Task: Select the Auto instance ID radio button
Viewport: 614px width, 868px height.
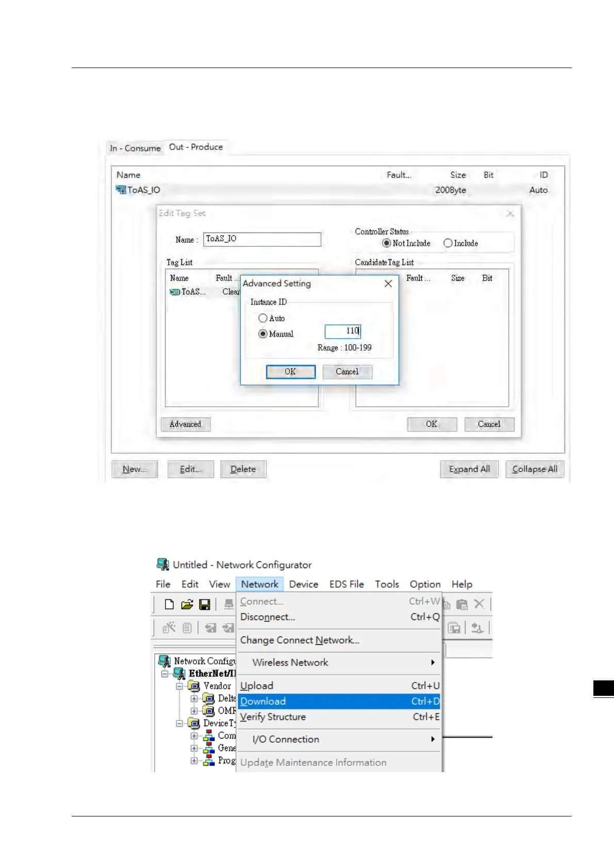Action: 263,318
